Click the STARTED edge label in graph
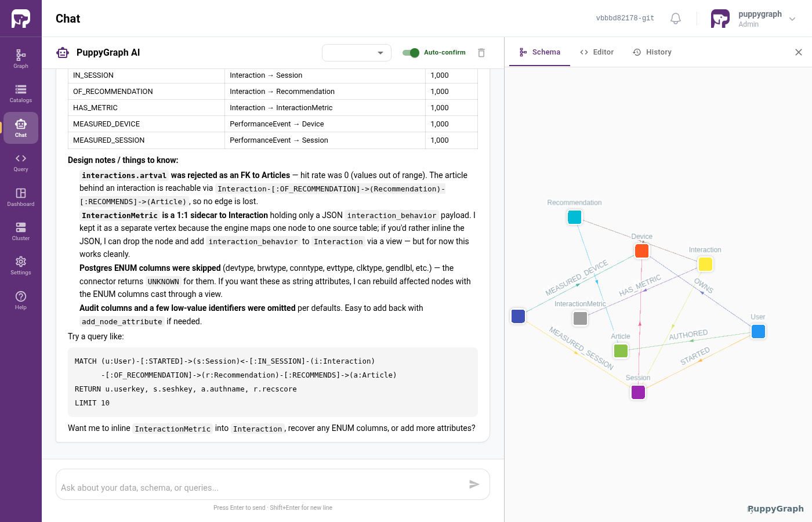The height and width of the screenshot is (522, 812). pos(695,356)
